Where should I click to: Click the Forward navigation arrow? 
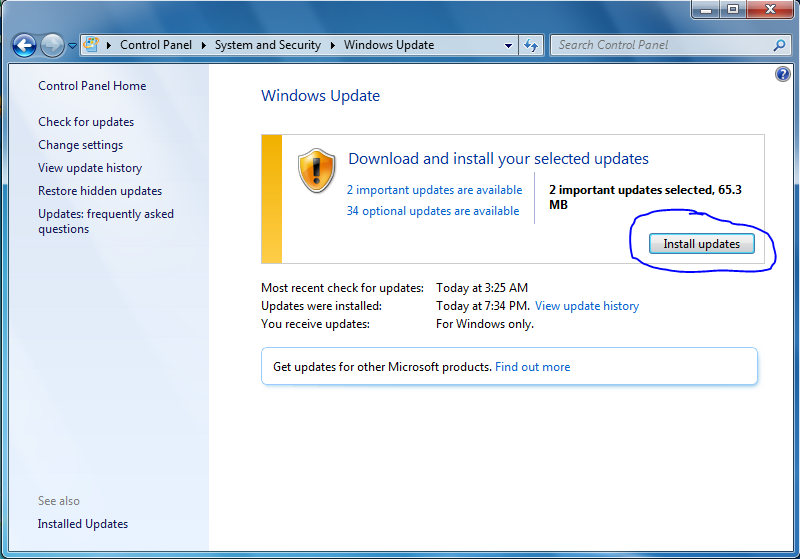click(x=52, y=46)
